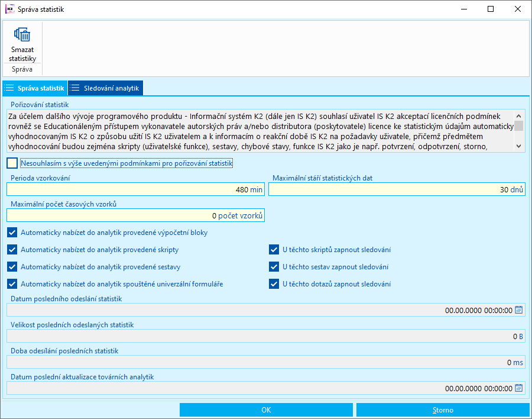Click the OK button
532x419 pixels.
[x=266, y=410]
